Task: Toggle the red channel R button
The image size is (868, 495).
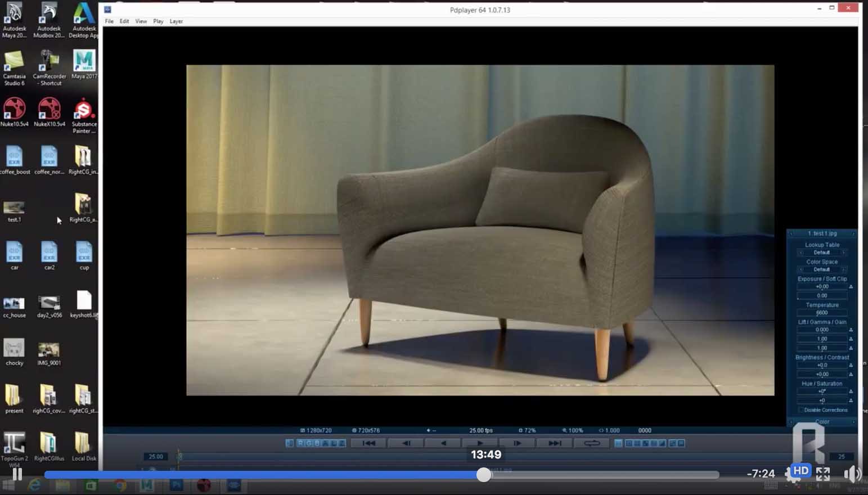Action: pyautogui.click(x=300, y=443)
